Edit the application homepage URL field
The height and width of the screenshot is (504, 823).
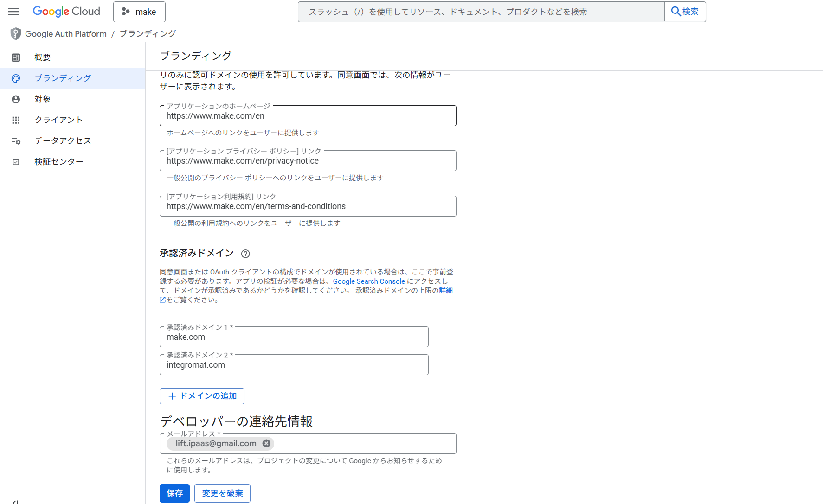pyautogui.click(x=308, y=116)
